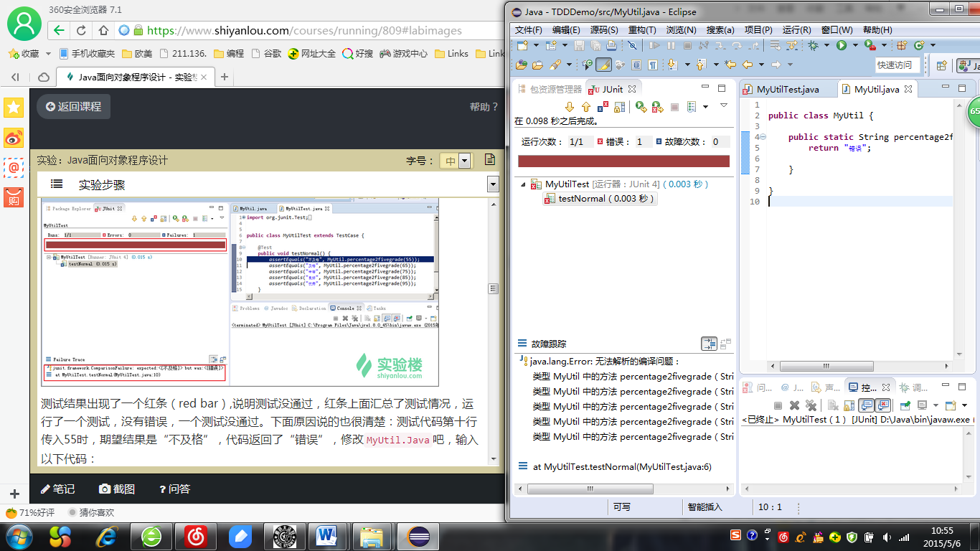This screenshot has width=980, height=551.
Task: Toggle Filter Stack Trace in failure trace
Action: coord(709,344)
